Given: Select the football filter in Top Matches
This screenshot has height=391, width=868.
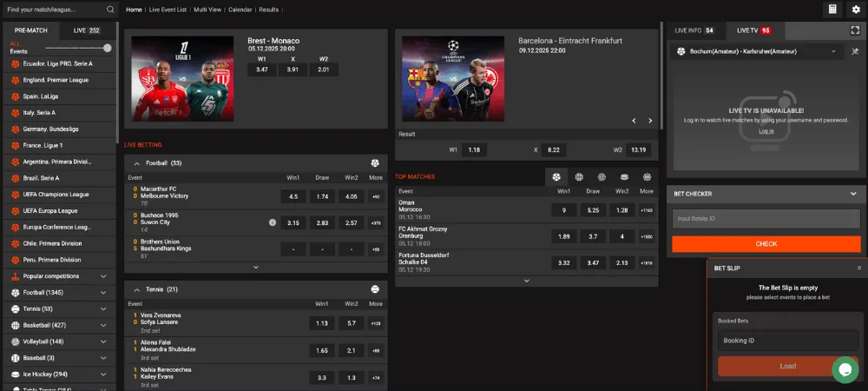Looking at the screenshot, I should click(x=556, y=176).
